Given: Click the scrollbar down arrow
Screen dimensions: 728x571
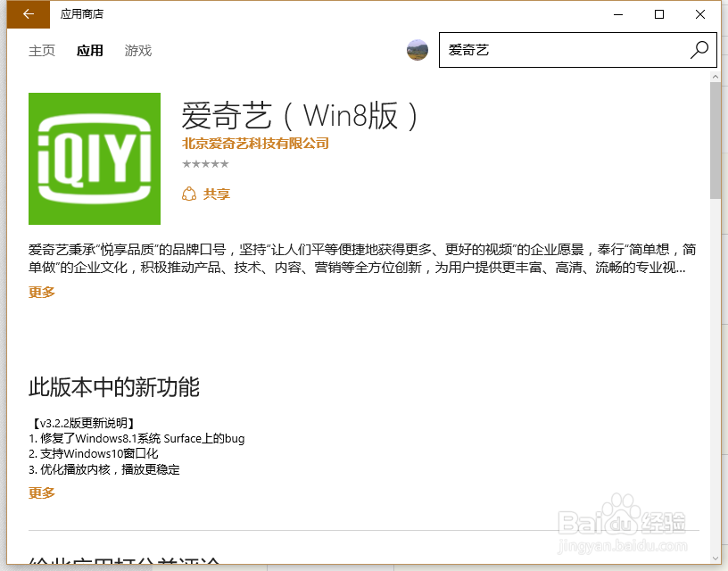Looking at the screenshot, I should pyautogui.click(x=715, y=559).
